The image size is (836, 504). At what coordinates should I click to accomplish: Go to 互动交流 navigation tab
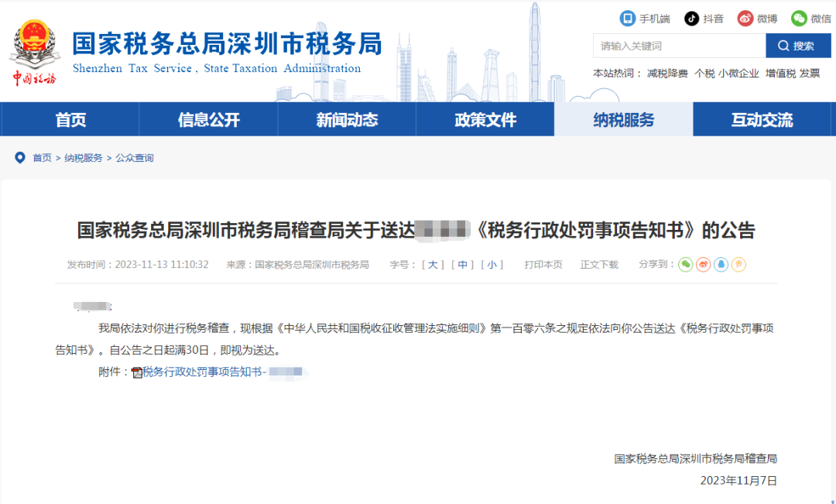pos(762,120)
